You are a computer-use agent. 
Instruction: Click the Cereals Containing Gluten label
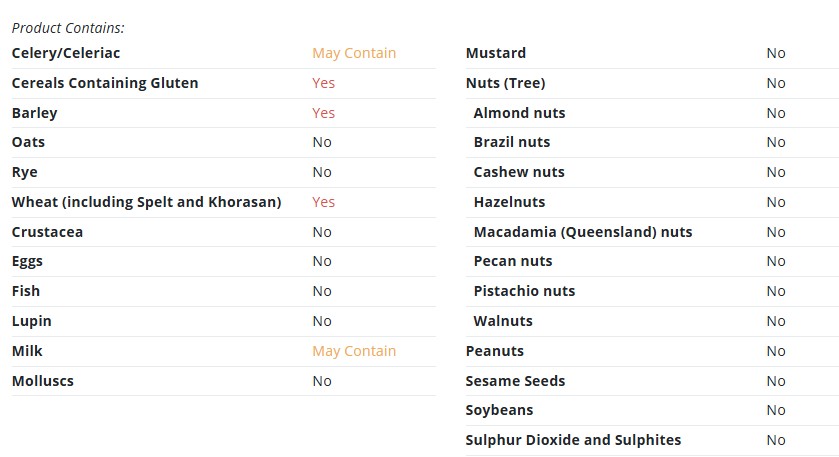105,83
